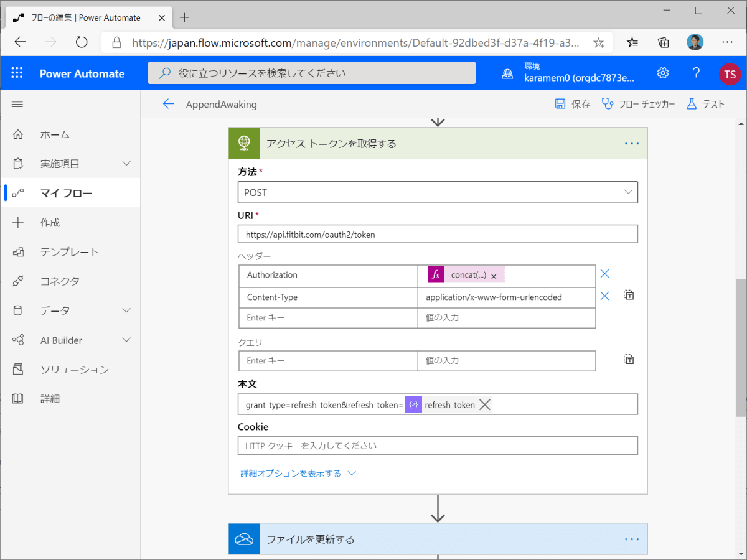Remove the refresh_token dynamic token

(485, 405)
